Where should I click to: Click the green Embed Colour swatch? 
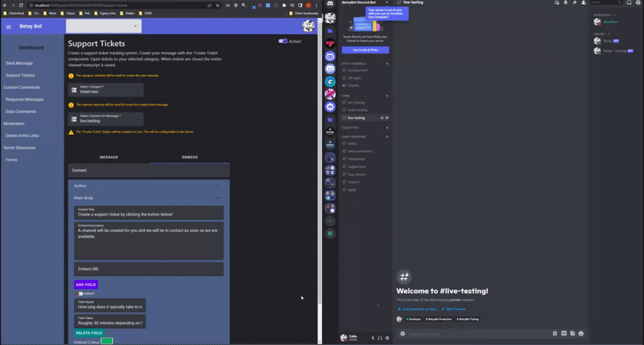(107, 341)
